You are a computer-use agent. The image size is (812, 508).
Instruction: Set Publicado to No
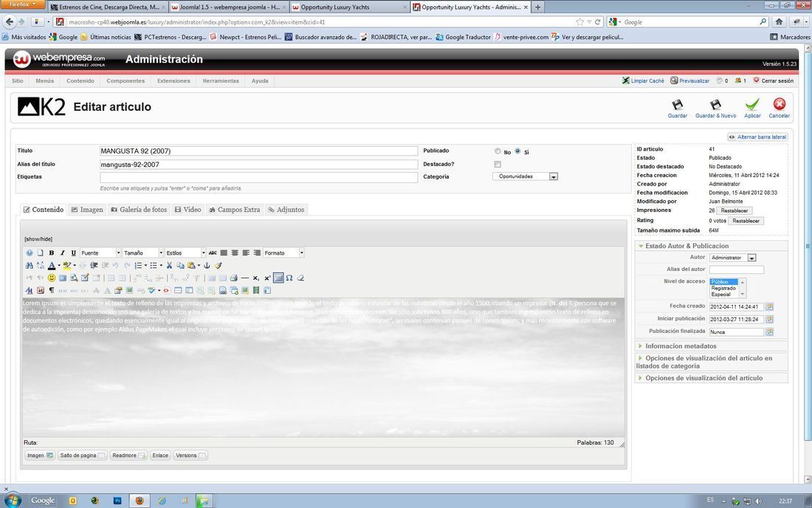coord(498,151)
